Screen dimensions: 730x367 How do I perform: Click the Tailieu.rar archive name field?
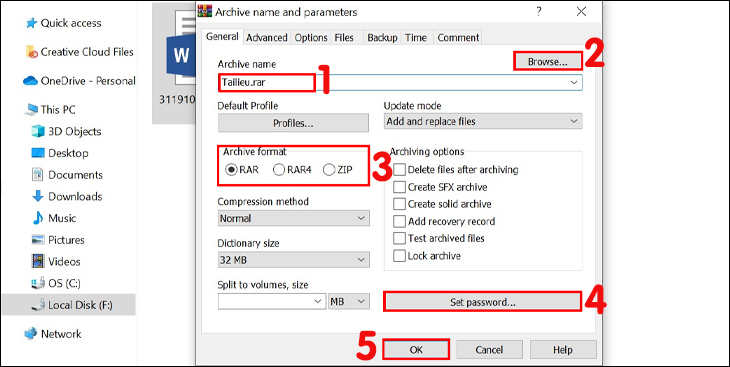point(400,82)
